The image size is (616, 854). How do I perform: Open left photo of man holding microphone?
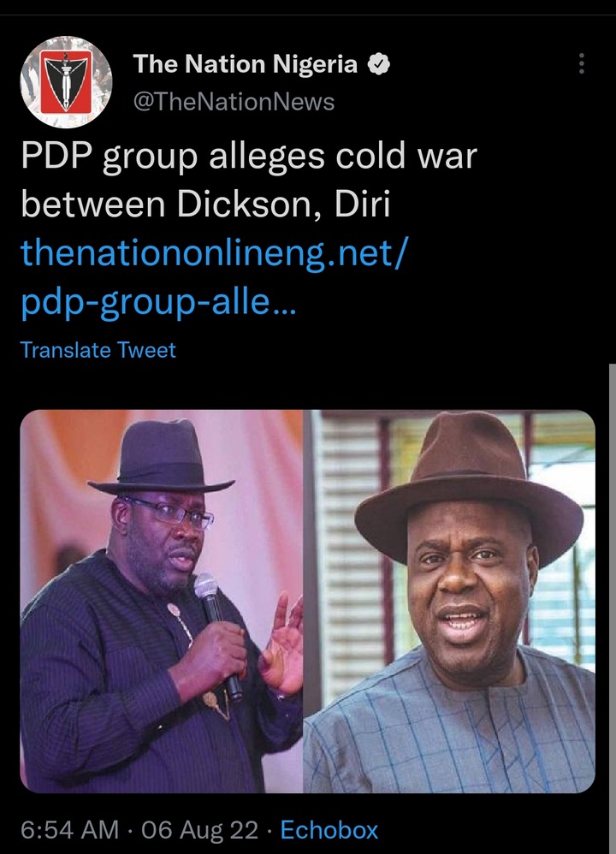tap(161, 602)
